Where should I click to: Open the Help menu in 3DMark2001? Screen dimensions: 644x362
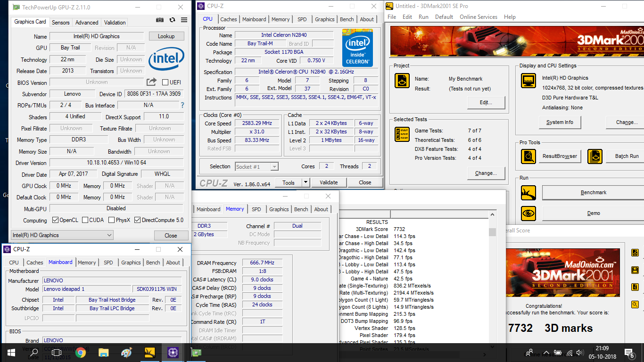point(510,17)
